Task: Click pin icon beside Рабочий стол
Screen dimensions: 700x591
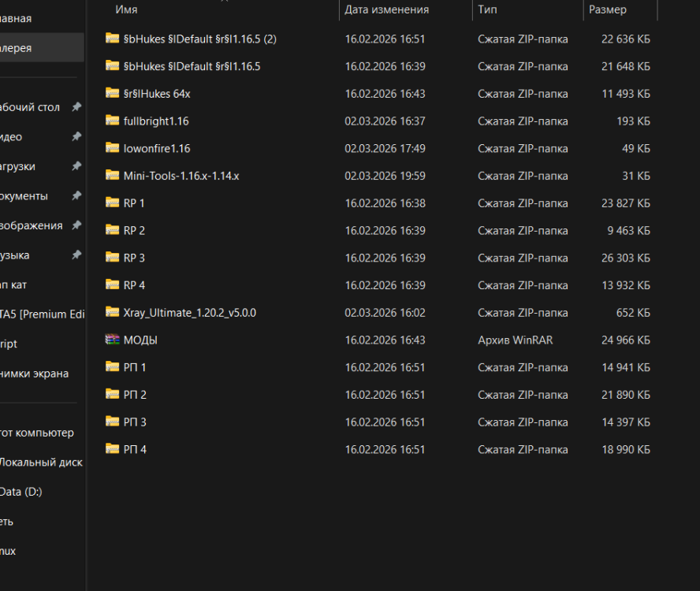Action: (x=76, y=106)
